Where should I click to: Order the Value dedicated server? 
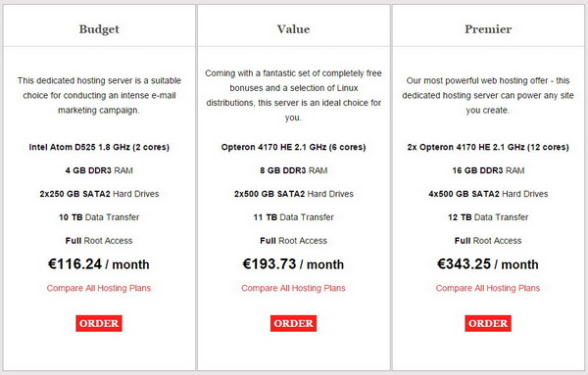coord(293,323)
